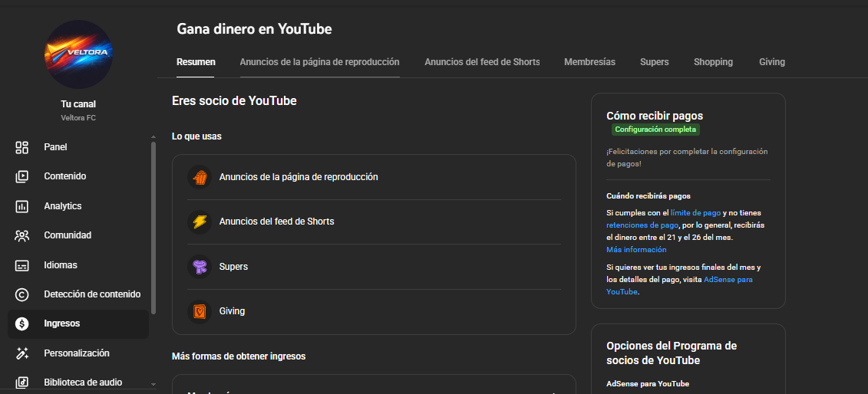Screen dimensions: 868x394
Task: Select the Comunidad people icon
Action: pos(22,235)
